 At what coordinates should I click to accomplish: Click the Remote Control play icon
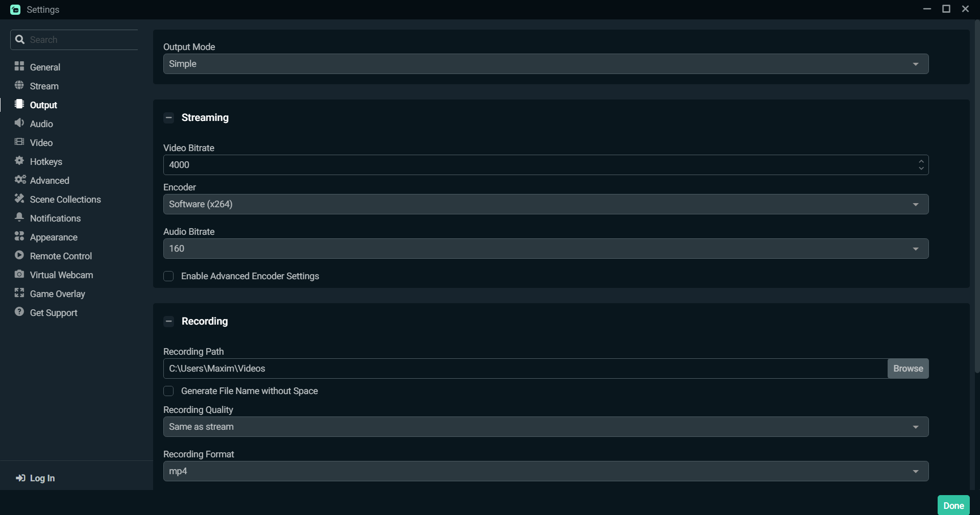coord(19,255)
